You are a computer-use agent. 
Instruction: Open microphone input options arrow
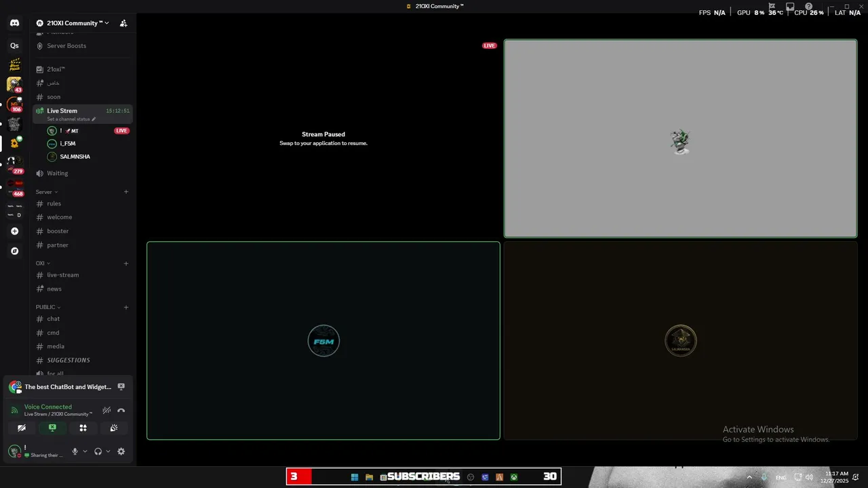pyautogui.click(x=85, y=451)
